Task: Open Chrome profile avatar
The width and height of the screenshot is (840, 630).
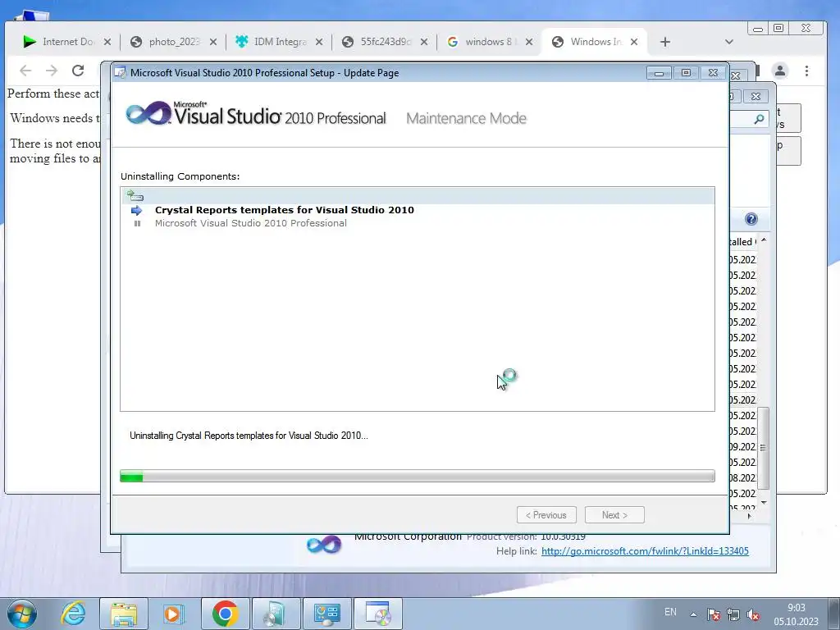Action: (x=780, y=71)
